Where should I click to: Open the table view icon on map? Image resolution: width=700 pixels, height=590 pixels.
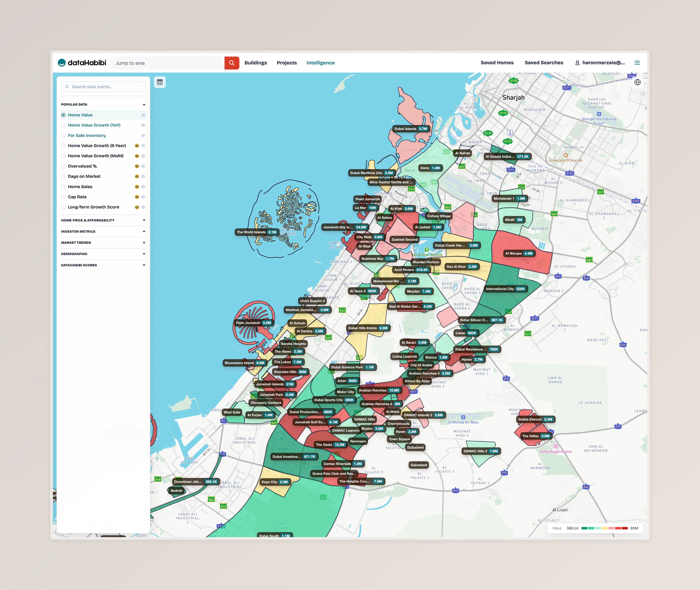tap(160, 82)
